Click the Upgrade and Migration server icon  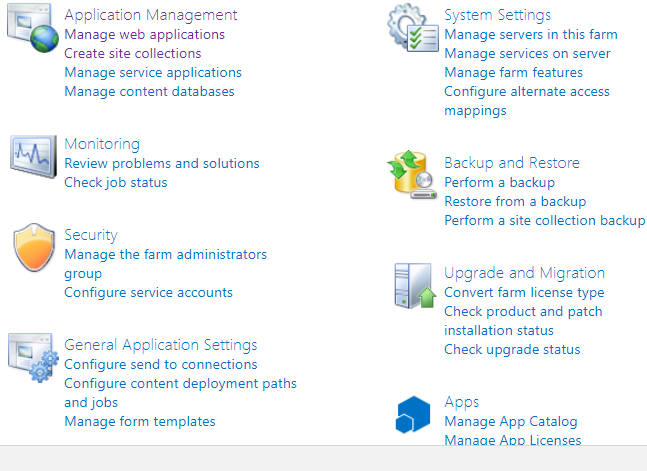click(x=412, y=287)
